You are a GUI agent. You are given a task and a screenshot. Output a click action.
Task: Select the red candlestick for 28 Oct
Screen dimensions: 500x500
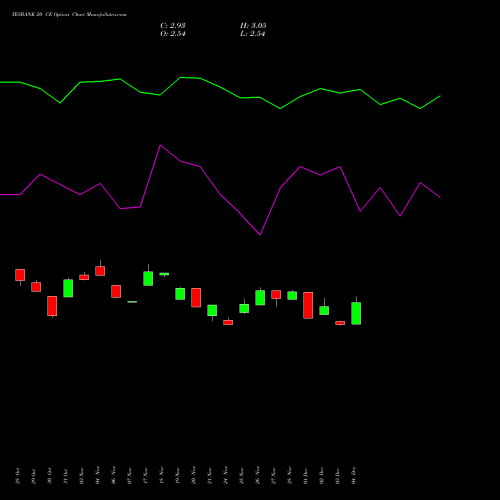(20, 275)
